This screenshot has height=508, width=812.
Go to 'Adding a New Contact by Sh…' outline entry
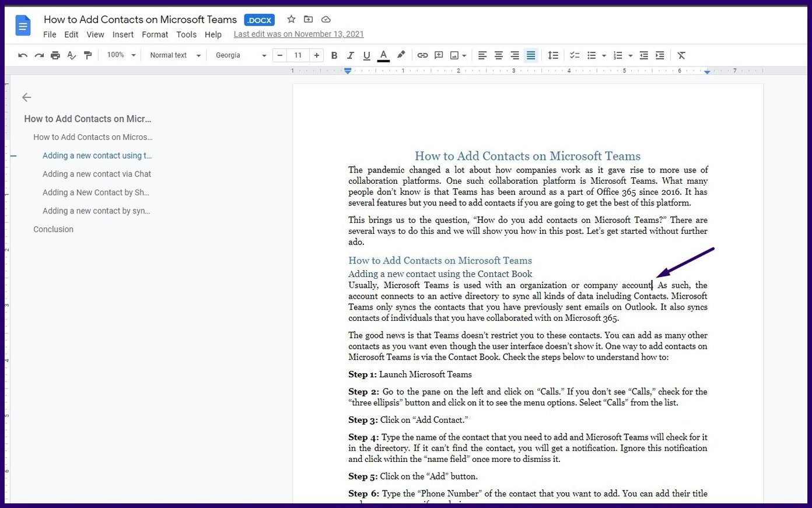click(x=96, y=192)
